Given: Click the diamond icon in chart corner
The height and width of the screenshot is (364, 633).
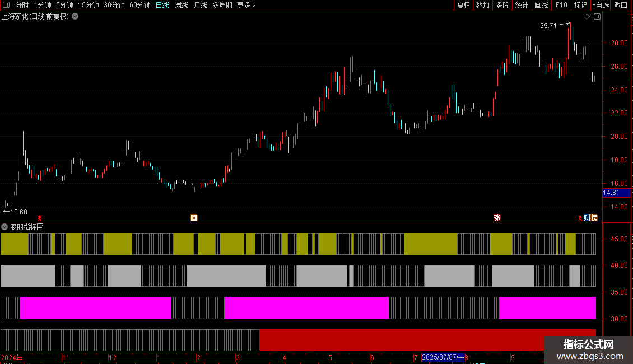Looking at the screenshot, I should coord(587,17).
